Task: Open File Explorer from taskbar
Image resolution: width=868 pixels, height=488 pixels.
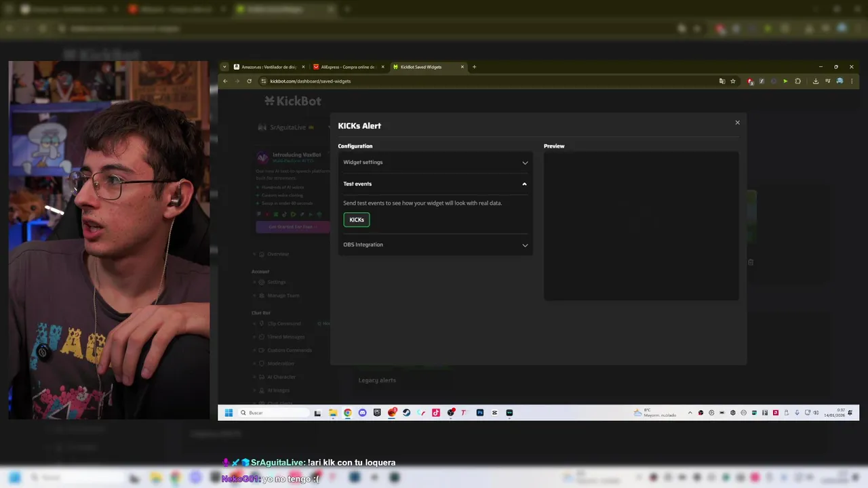Action: click(333, 413)
